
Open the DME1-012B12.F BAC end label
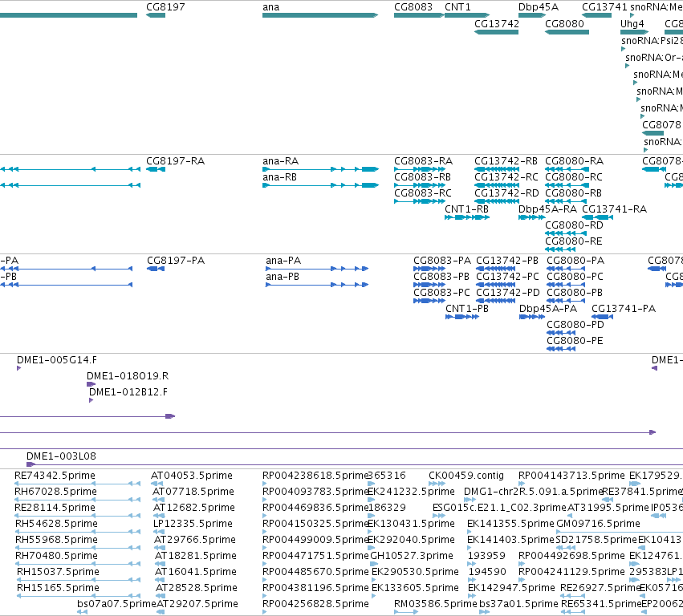click(x=128, y=393)
